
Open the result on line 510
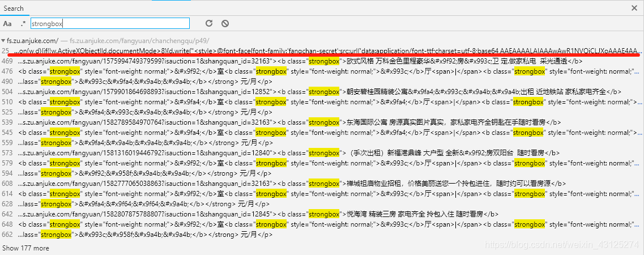(x=322, y=102)
